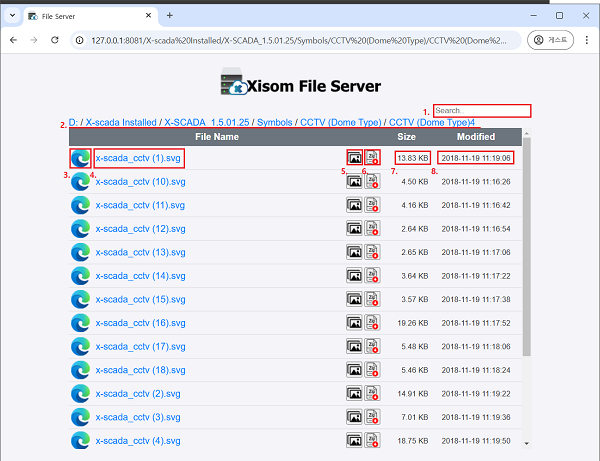This screenshot has width=600, height=461.
Task: Click the Modified column header
Action: (x=476, y=137)
